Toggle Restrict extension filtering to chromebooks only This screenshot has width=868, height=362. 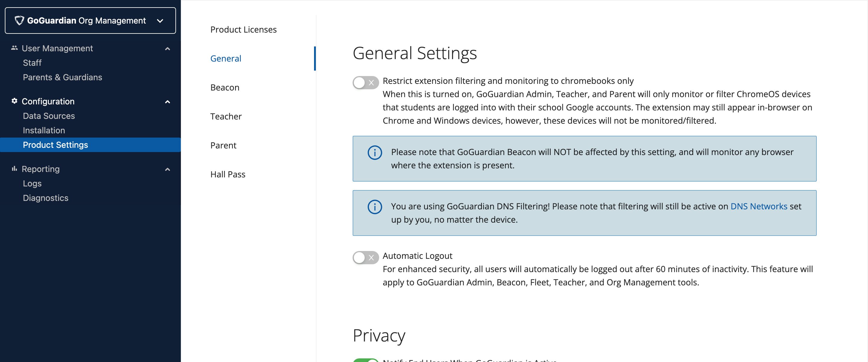365,82
